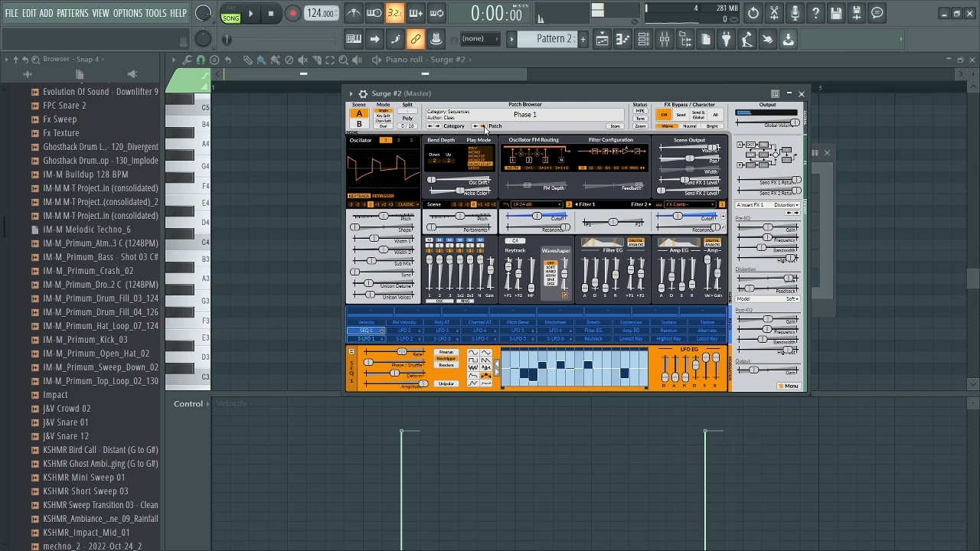This screenshot has height=551, width=980.
Task: Click the Amp EG modulation source
Action: click(632, 331)
